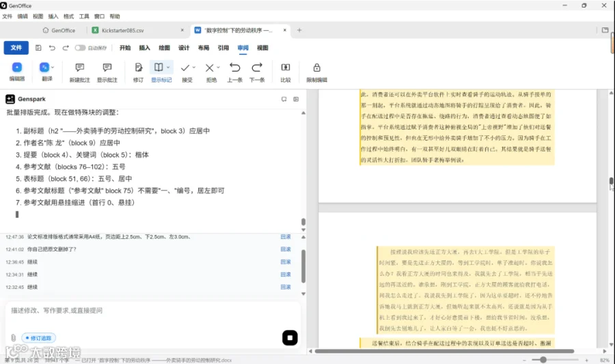Click the zoom slider handle in status bar
The height and width of the screenshot is (364, 615).
(543, 360)
